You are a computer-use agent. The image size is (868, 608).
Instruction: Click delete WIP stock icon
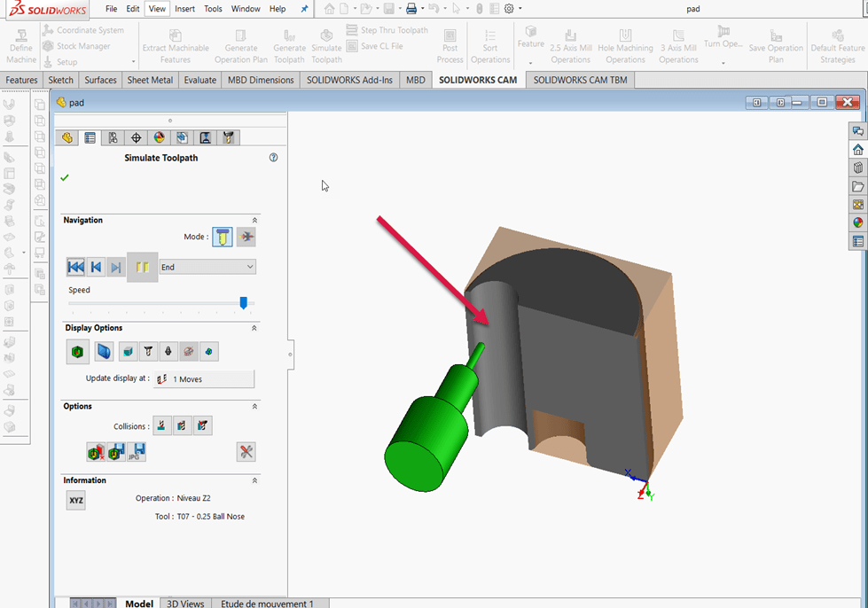(x=97, y=452)
